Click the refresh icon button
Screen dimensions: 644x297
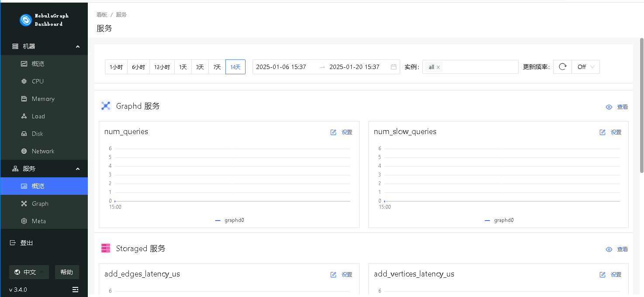(x=562, y=67)
